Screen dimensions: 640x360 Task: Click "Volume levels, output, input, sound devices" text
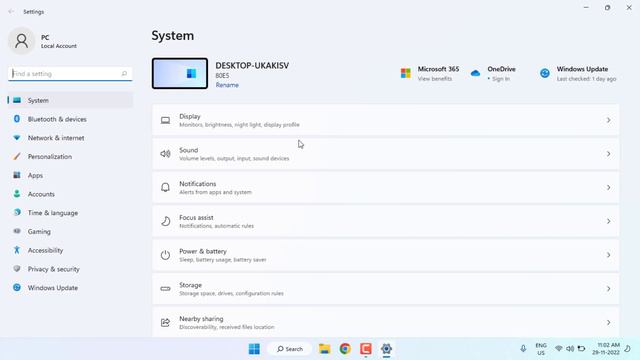[234, 158]
